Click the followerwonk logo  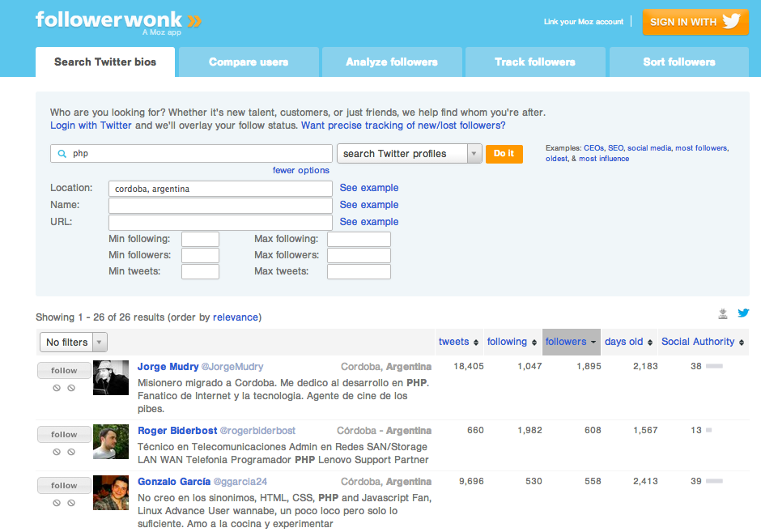118,23
